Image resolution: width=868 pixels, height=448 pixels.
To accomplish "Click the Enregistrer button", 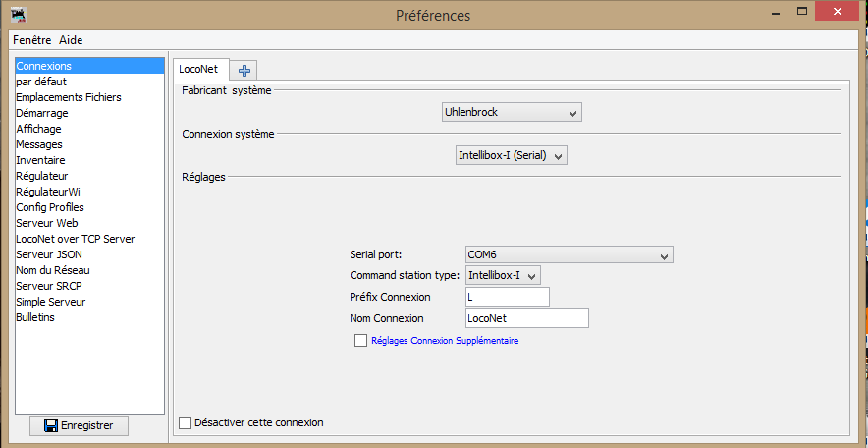I will [x=80, y=425].
